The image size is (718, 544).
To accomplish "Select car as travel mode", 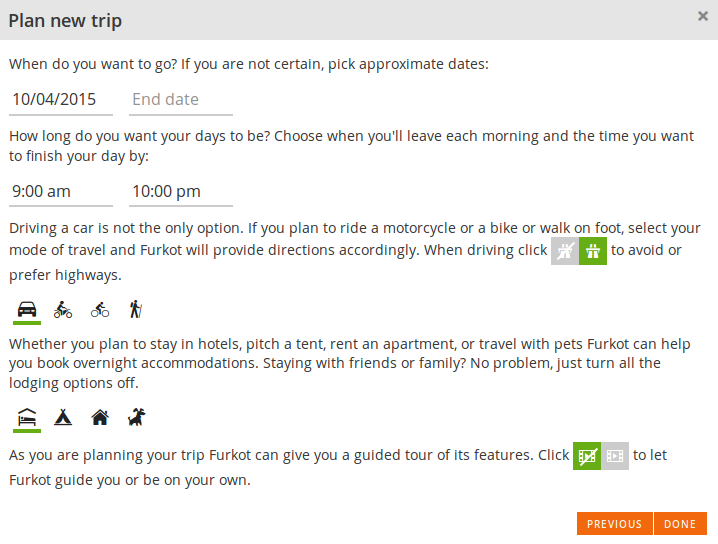I will coord(27,309).
